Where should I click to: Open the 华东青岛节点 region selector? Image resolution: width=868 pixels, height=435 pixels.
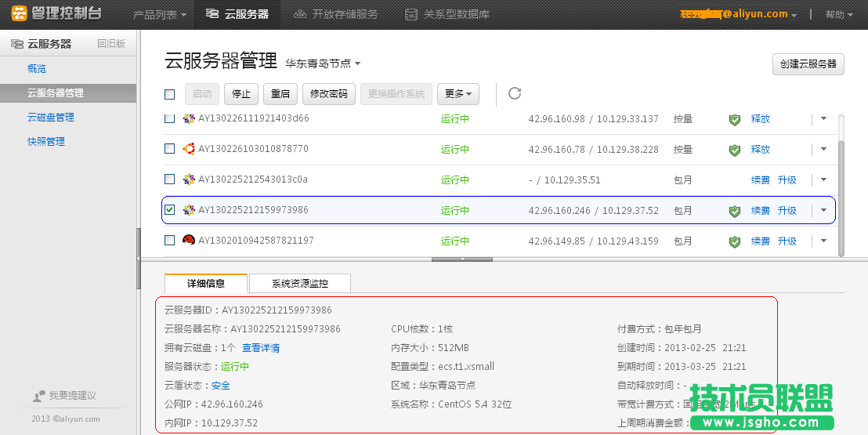[x=323, y=63]
